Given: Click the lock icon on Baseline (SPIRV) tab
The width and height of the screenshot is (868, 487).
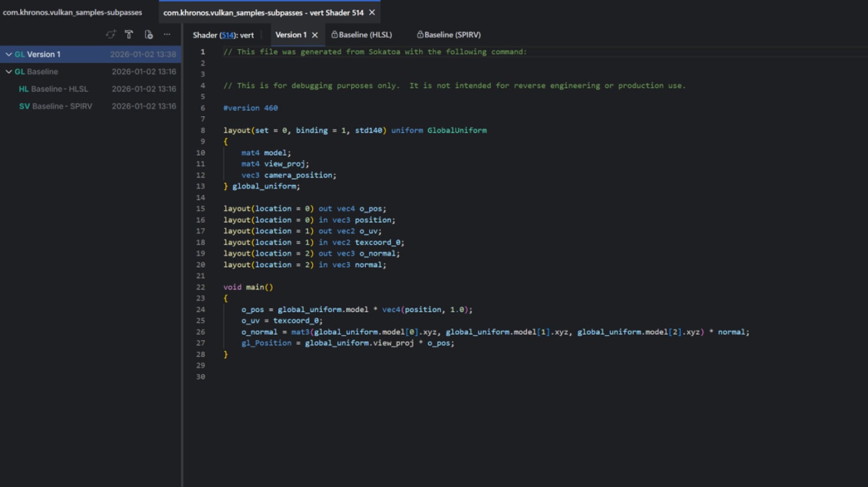Looking at the screenshot, I should pyautogui.click(x=420, y=35).
